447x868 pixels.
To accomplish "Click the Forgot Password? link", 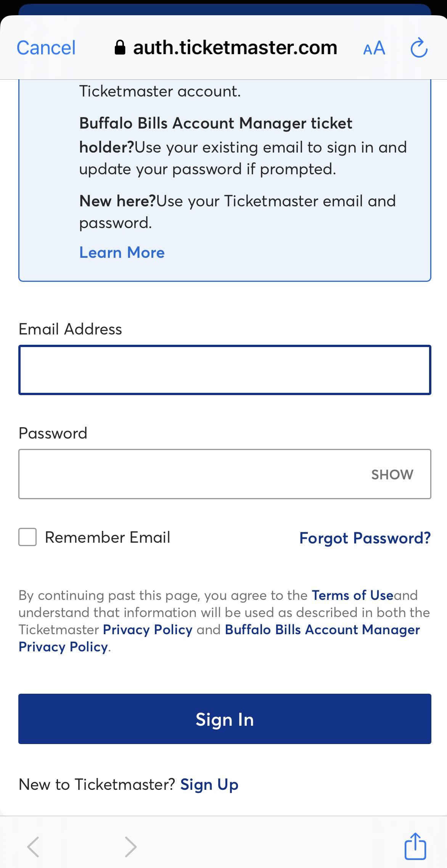I will pyautogui.click(x=365, y=538).
